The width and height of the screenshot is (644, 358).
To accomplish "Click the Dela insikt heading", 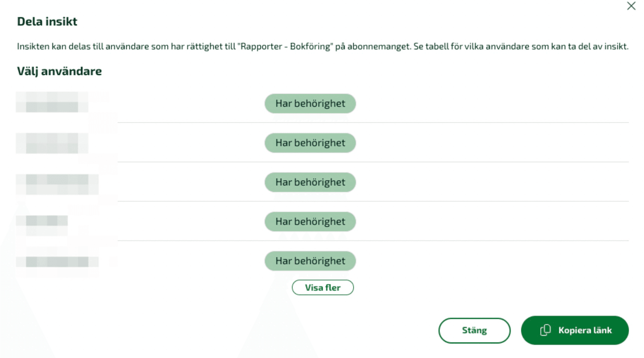I will tap(47, 22).
